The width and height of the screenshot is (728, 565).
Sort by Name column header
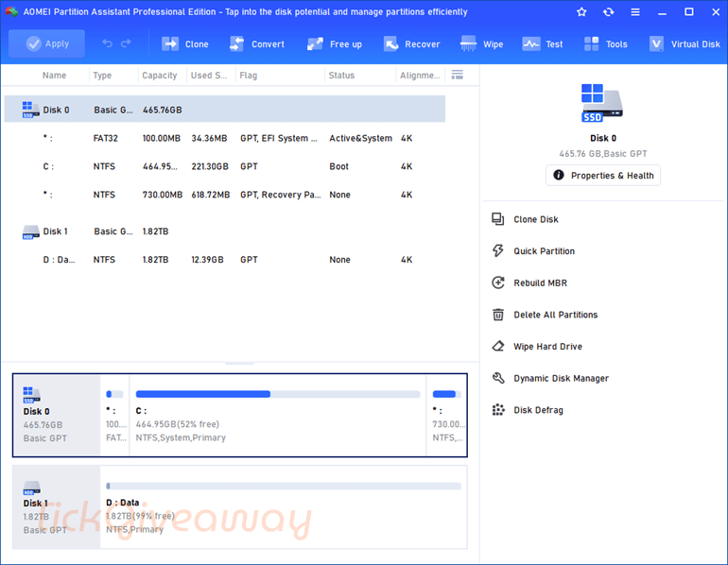click(x=54, y=76)
